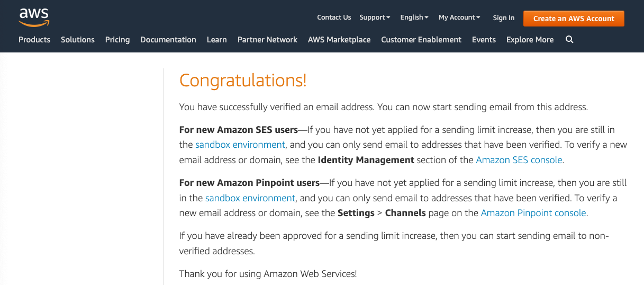Click the Sign In link
Viewport: 644px width, 285px height.
(503, 18)
